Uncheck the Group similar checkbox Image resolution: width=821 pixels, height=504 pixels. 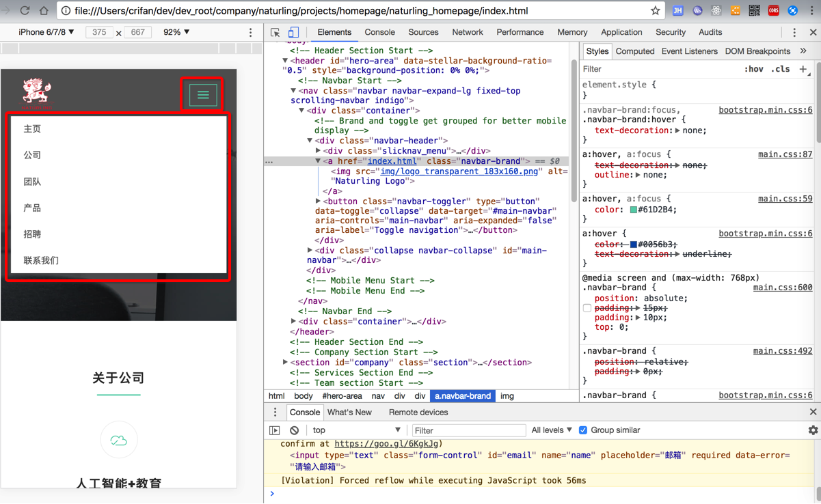583,430
